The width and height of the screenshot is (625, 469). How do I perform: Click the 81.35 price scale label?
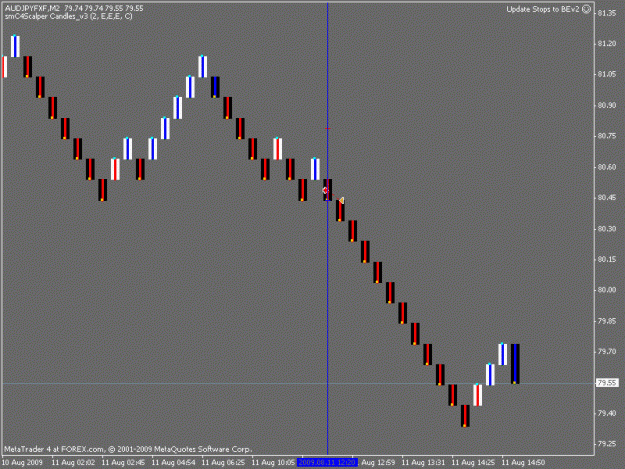tap(607, 13)
